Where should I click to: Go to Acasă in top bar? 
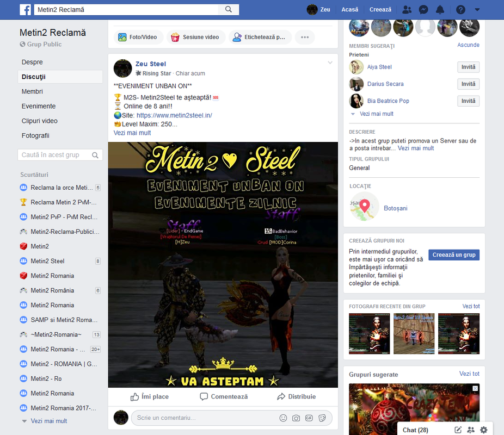coord(350,10)
